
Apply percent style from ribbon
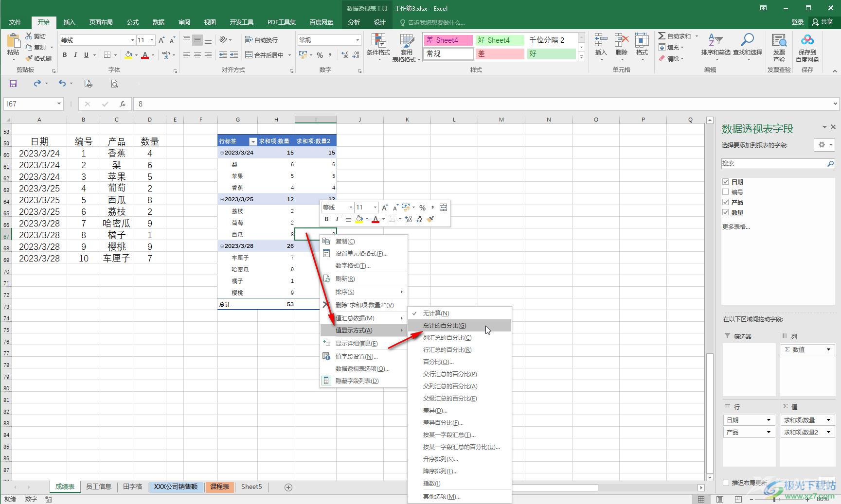(x=320, y=55)
